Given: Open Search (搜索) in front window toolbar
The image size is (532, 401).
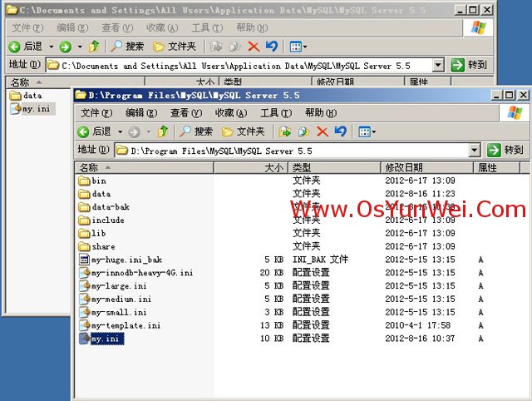Looking at the screenshot, I should click(196, 131).
